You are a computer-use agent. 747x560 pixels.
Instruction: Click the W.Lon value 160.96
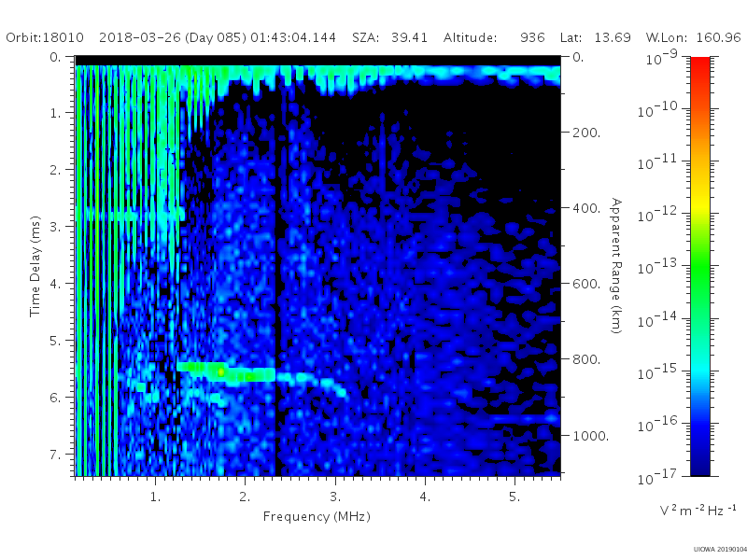(x=719, y=37)
